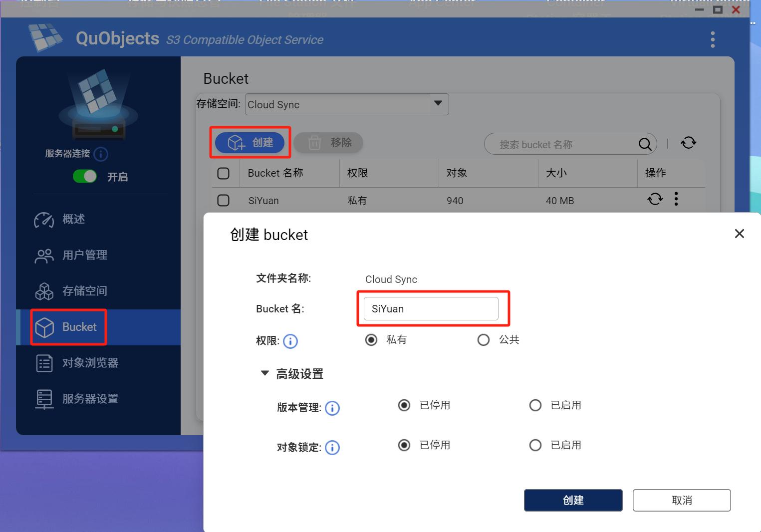Viewport: 761px width, 532px height.
Task: Select 已启用 for 版本管理
Action: (x=535, y=405)
